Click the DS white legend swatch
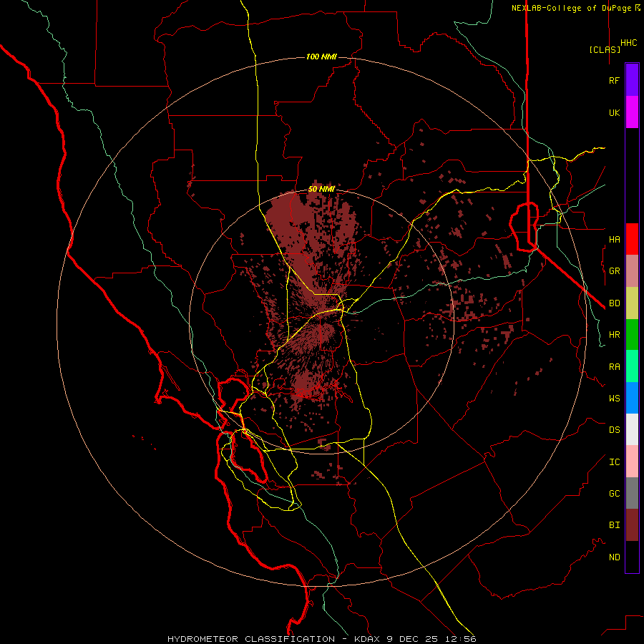Viewport: 644px width, 644px height. click(x=632, y=429)
